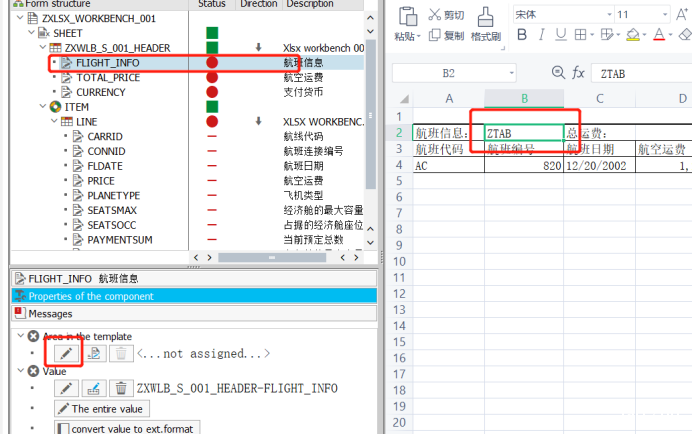
Task: Select the PLANETYPE field in tree
Action: point(114,195)
